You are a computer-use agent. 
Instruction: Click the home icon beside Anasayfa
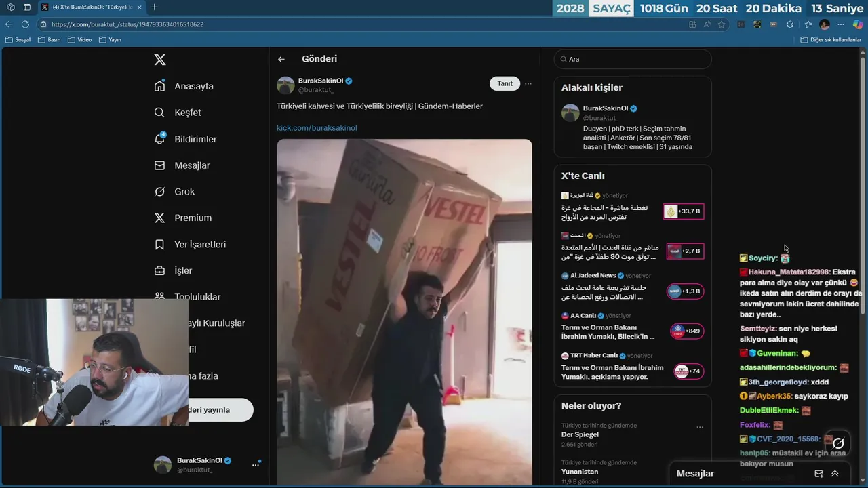160,86
